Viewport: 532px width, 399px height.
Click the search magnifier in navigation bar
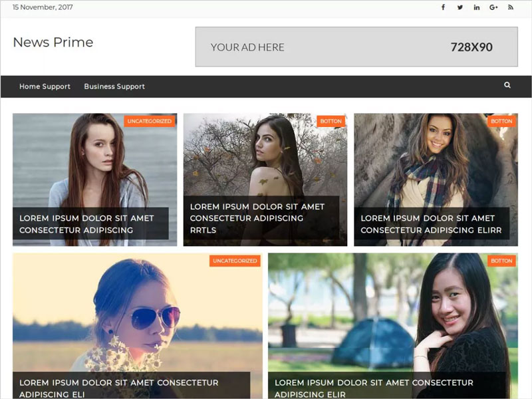pos(507,86)
